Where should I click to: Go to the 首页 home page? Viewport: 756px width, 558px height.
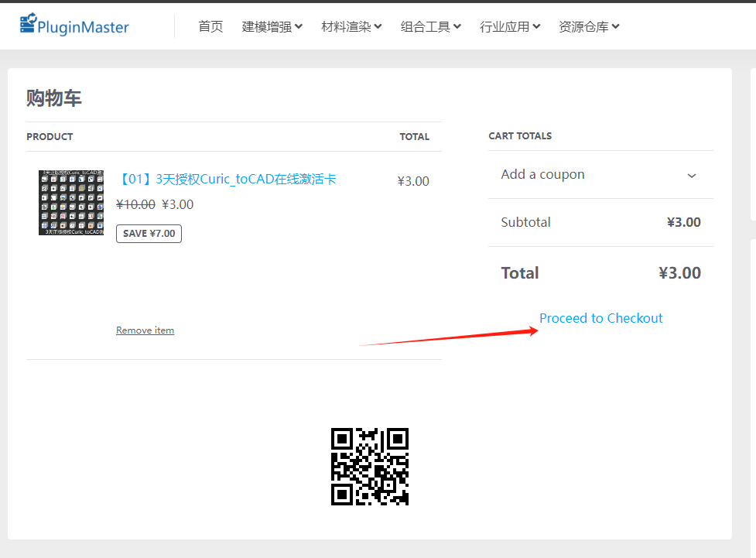coord(210,26)
